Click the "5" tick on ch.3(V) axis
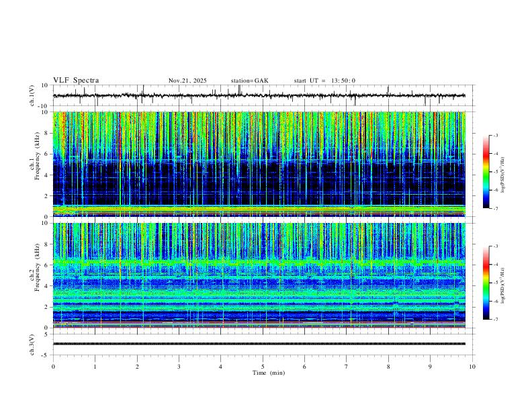The image size is (532, 411). [x=46, y=334]
